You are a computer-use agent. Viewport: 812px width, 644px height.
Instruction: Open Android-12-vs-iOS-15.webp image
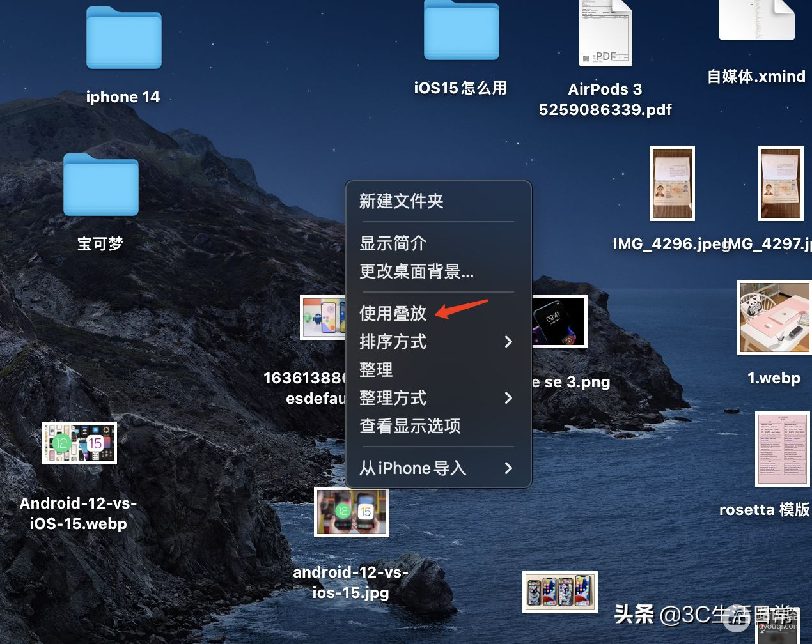click(x=79, y=442)
